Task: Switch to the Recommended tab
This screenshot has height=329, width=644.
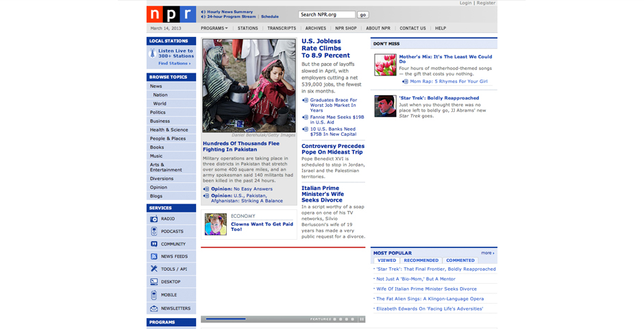Action: 421,260
